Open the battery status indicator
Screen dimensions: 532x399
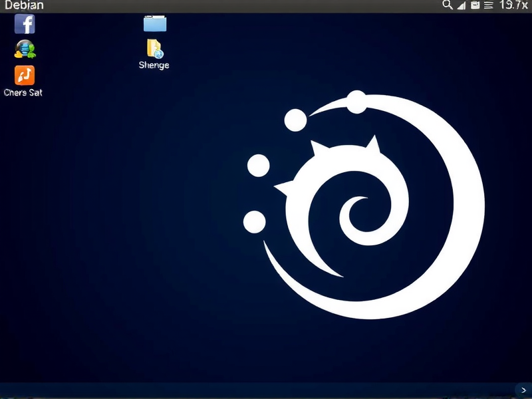click(x=473, y=5)
